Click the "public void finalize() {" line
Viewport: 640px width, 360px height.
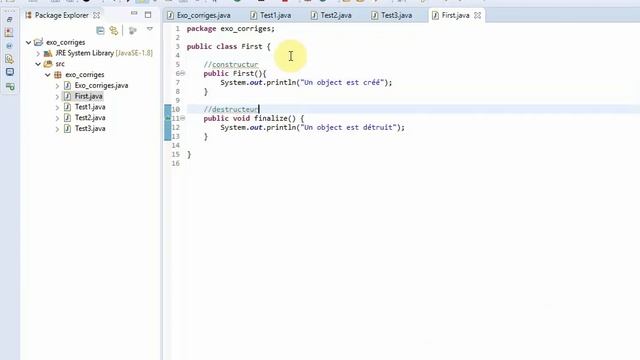pyautogui.click(x=254, y=118)
